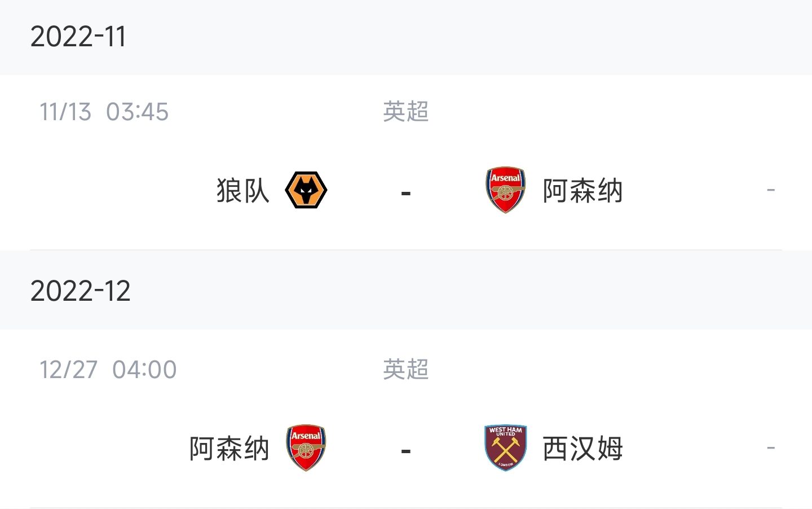The width and height of the screenshot is (812, 509).
Task: Click the 04:00 kickoff time
Action: [144, 370]
